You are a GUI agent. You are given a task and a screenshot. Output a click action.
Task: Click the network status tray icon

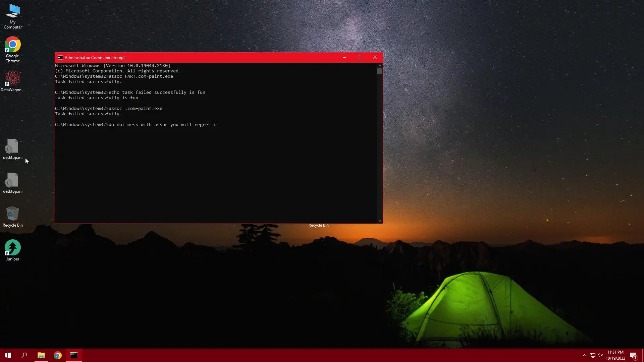tap(592, 355)
